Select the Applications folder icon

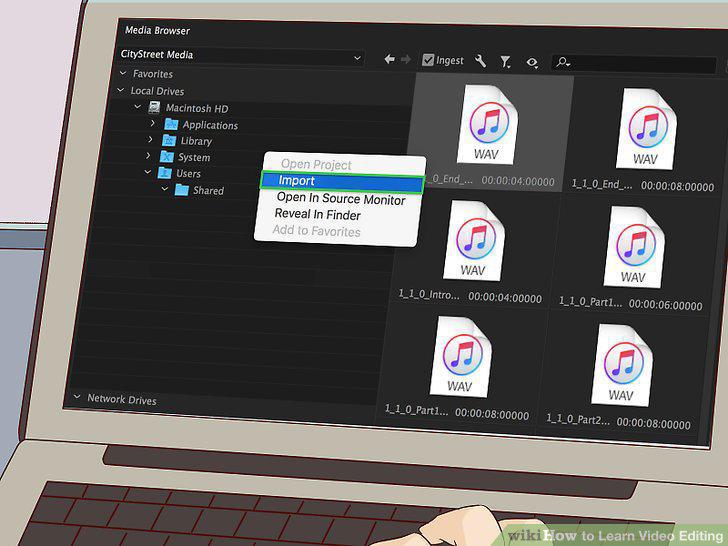[171, 124]
